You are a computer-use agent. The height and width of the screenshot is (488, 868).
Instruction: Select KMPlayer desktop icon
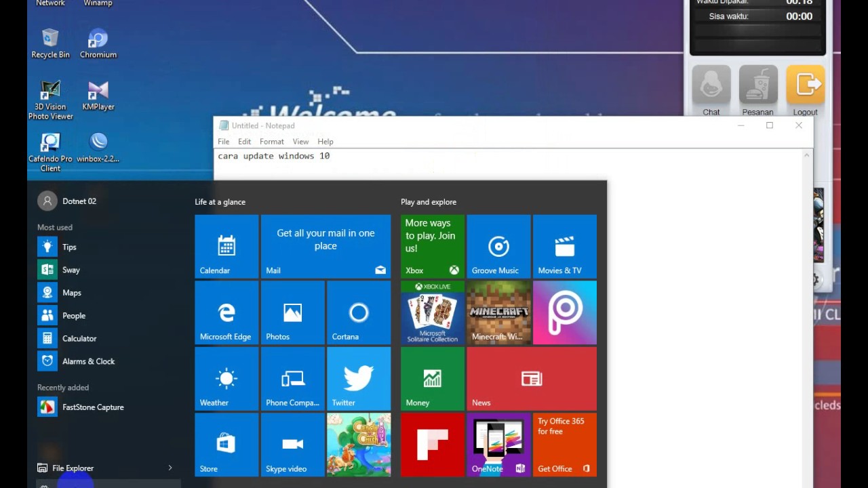tap(98, 96)
